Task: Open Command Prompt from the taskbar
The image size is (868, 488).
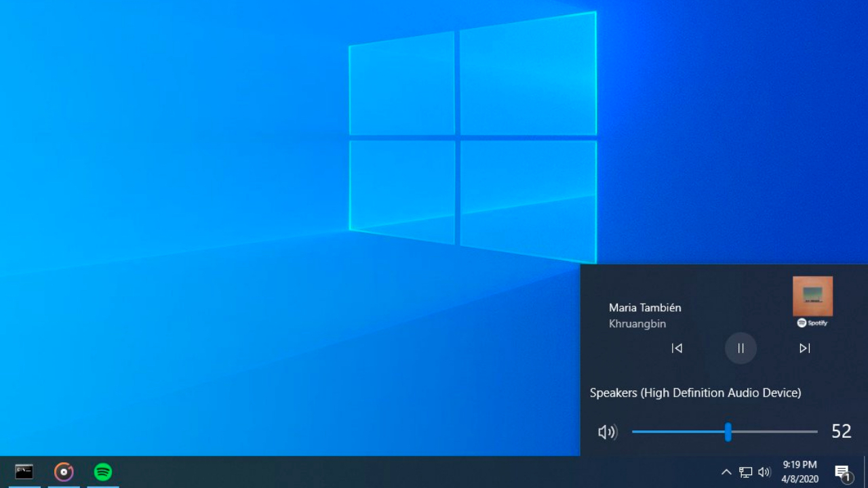Action: (24, 472)
